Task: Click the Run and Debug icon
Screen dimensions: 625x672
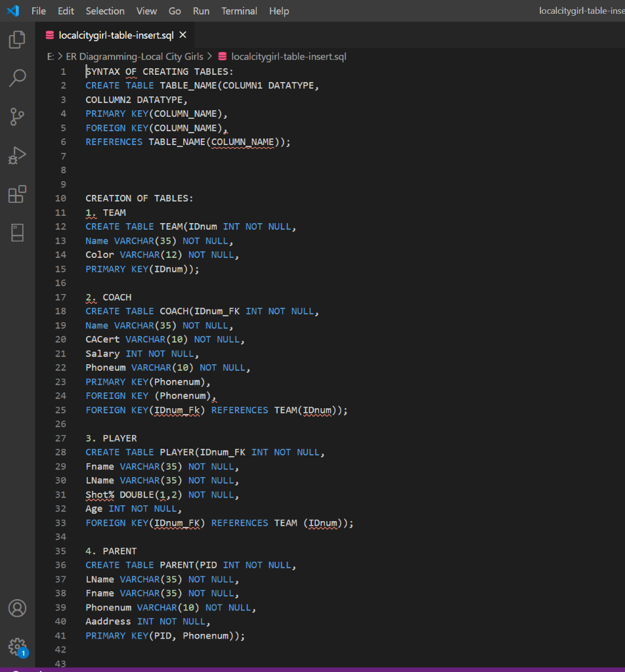Action: pyautogui.click(x=17, y=156)
